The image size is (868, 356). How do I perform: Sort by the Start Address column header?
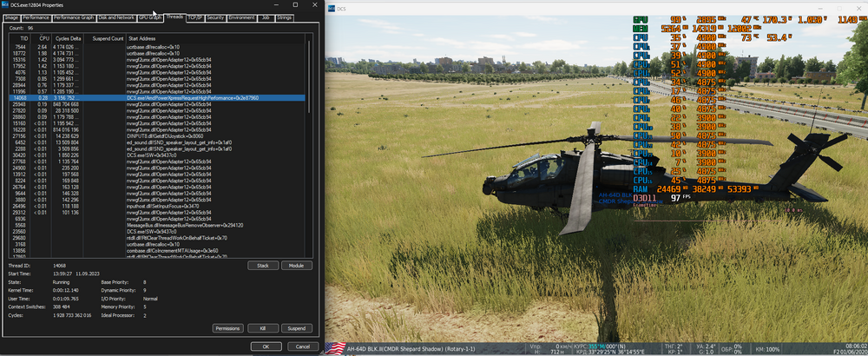click(x=143, y=38)
